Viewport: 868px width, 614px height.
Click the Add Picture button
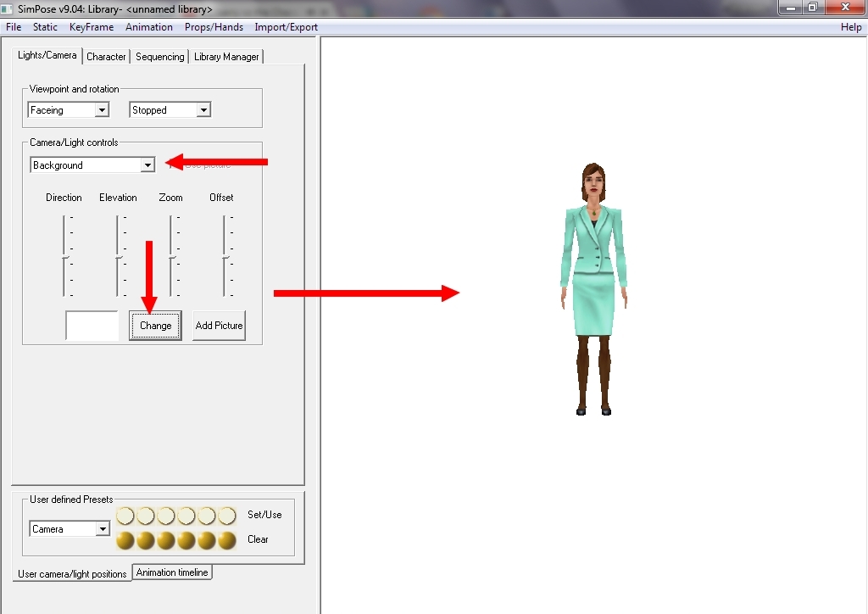(x=219, y=326)
